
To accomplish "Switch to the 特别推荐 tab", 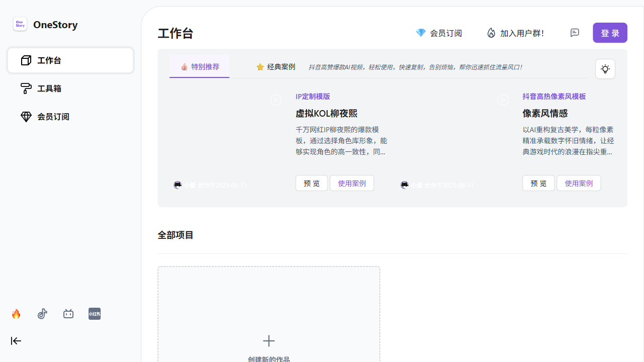I will [200, 66].
